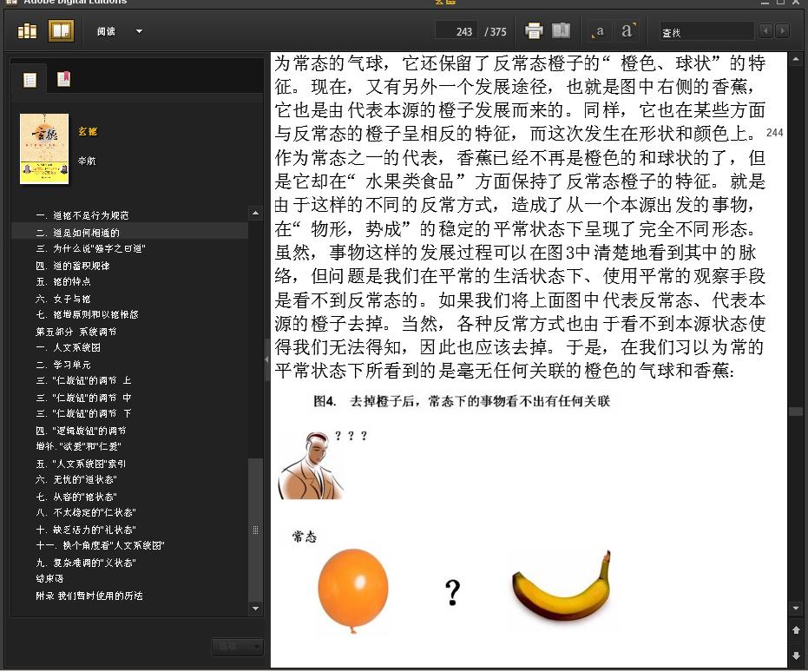Click the thinking man illustration
The height and width of the screenshot is (672, 808).
click(311, 466)
